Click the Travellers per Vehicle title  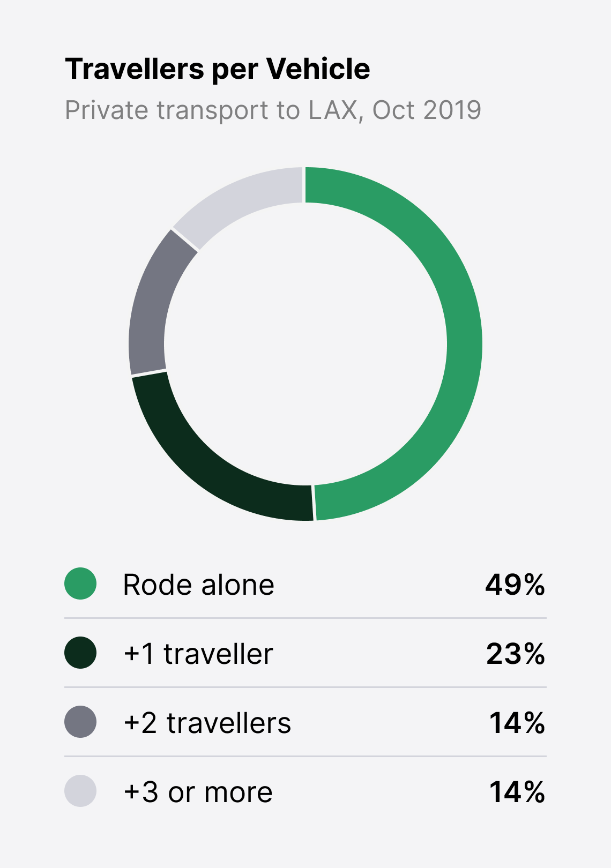click(x=218, y=70)
